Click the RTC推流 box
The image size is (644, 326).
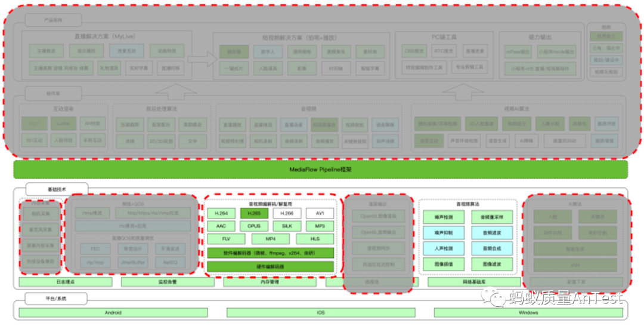[x=444, y=51]
